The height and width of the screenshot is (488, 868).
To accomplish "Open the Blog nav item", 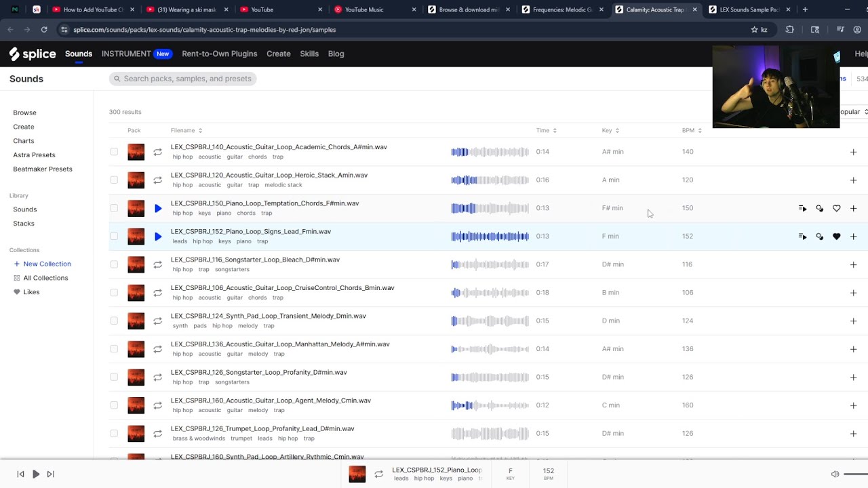I will pyautogui.click(x=336, y=54).
